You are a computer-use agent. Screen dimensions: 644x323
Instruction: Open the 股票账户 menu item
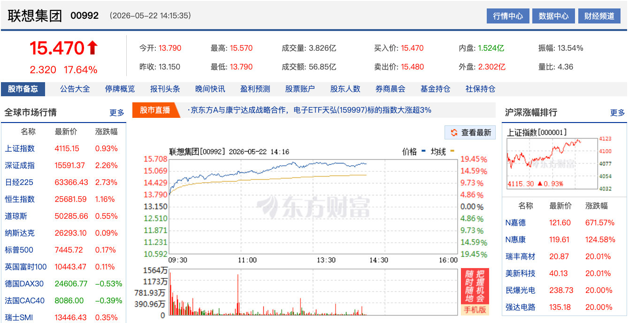[x=300, y=89]
